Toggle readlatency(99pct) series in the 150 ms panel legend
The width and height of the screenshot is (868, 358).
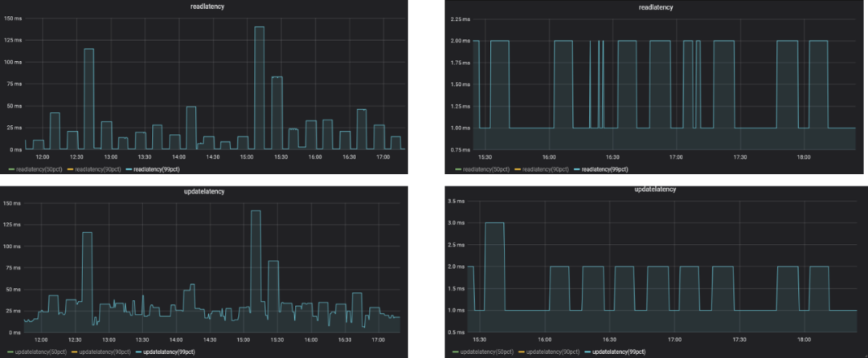coord(156,169)
